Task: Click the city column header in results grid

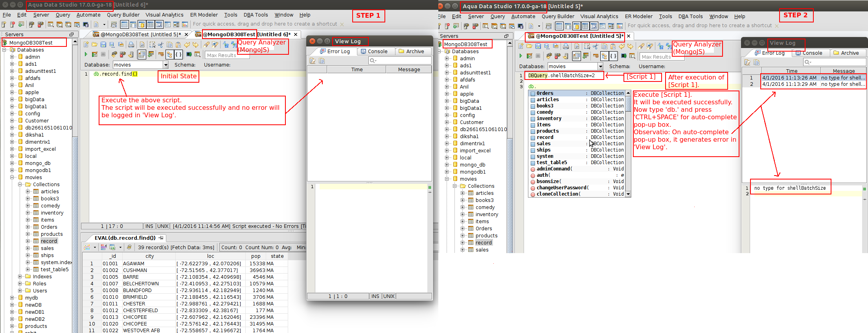Action: 150,256
